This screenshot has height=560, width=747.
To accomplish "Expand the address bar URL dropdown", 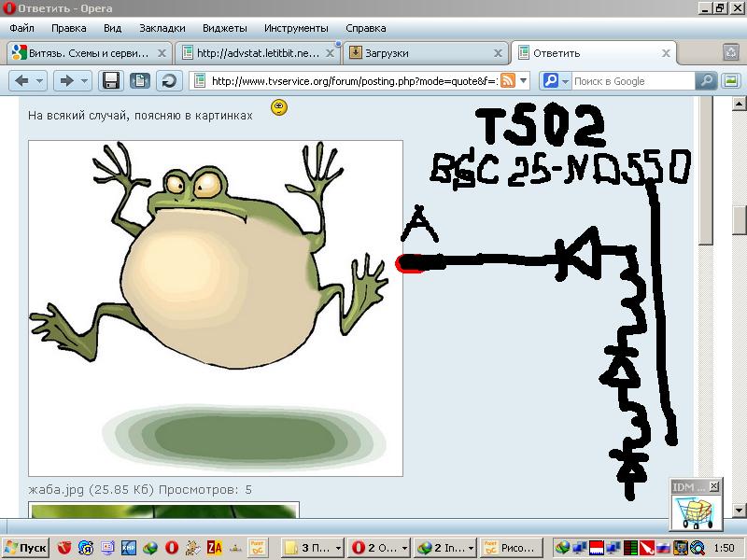I will point(524,81).
